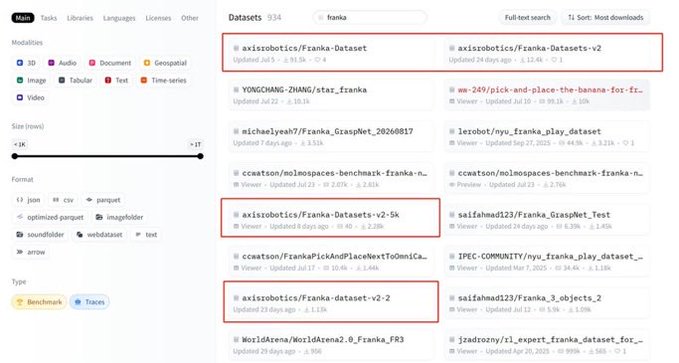
Task: Switch to the Licenses tab
Action: (158, 18)
